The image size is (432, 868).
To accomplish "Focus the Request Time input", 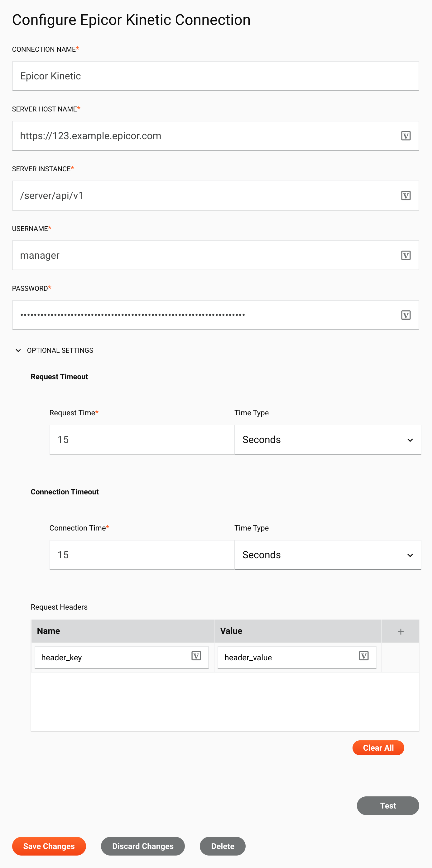I will [x=142, y=439].
